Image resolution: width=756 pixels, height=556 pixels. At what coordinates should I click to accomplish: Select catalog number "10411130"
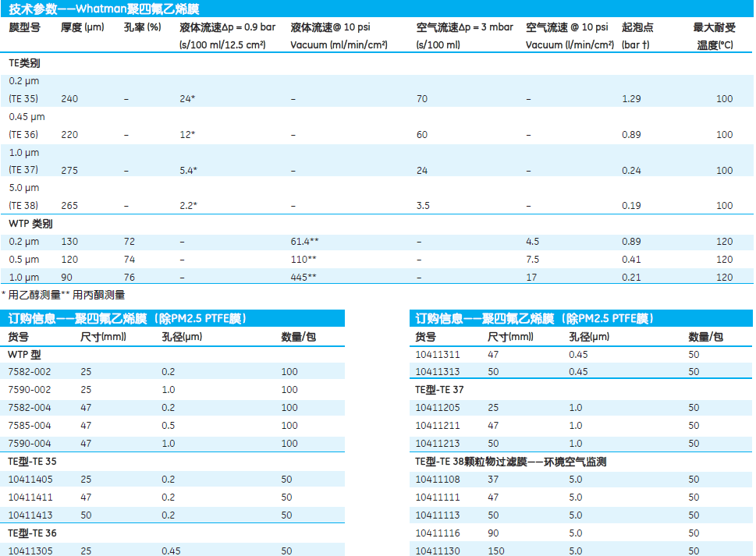pyautogui.click(x=438, y=551)
